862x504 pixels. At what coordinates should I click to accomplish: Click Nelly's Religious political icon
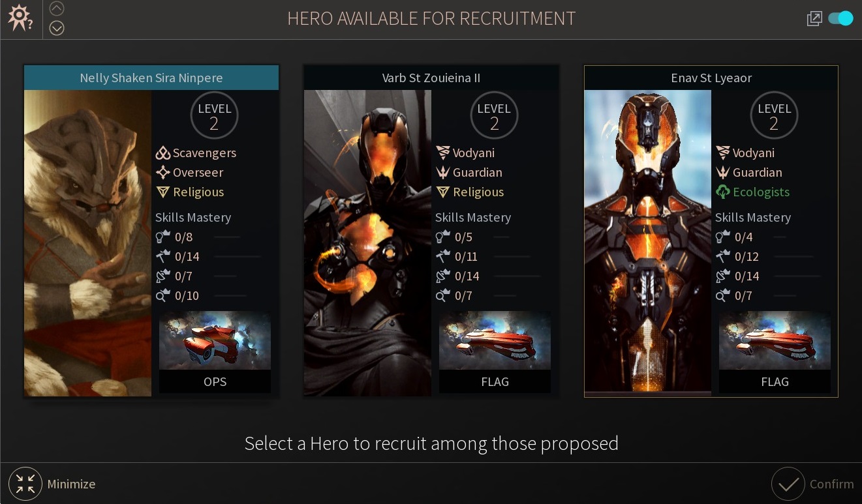coord(162,192)
